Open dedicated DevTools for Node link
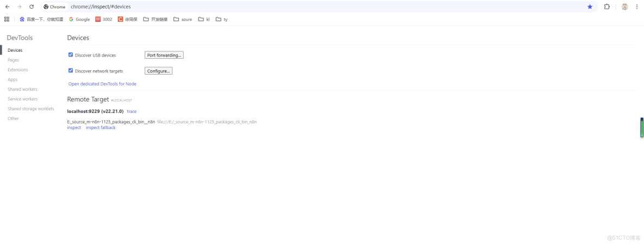 tap(102, 84)
